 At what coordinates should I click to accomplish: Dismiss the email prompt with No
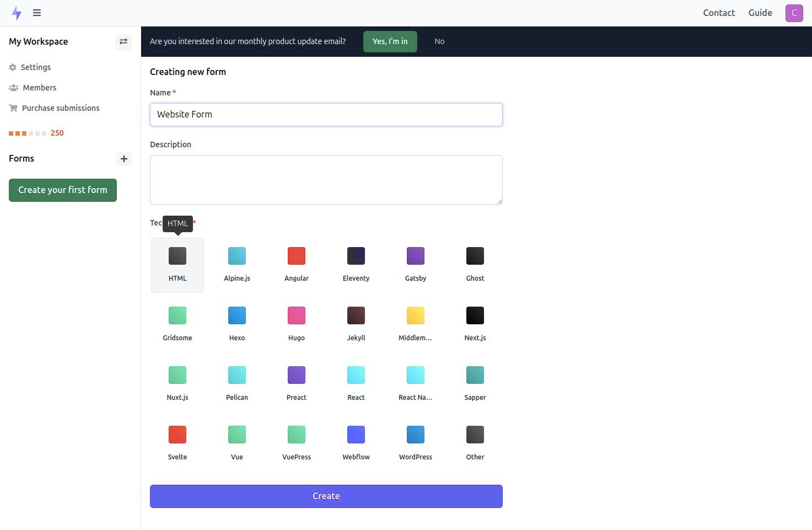pos(439,41)
